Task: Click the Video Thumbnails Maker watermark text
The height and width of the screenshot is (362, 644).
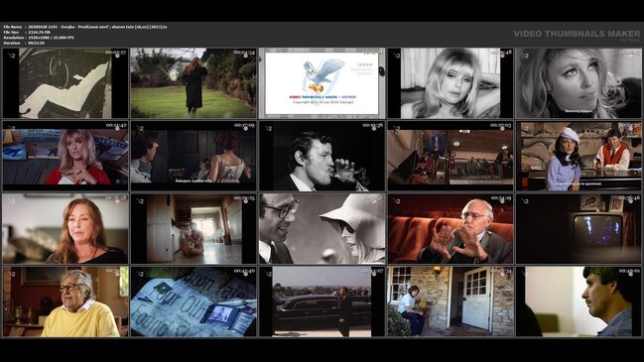Action: point(577,34)
